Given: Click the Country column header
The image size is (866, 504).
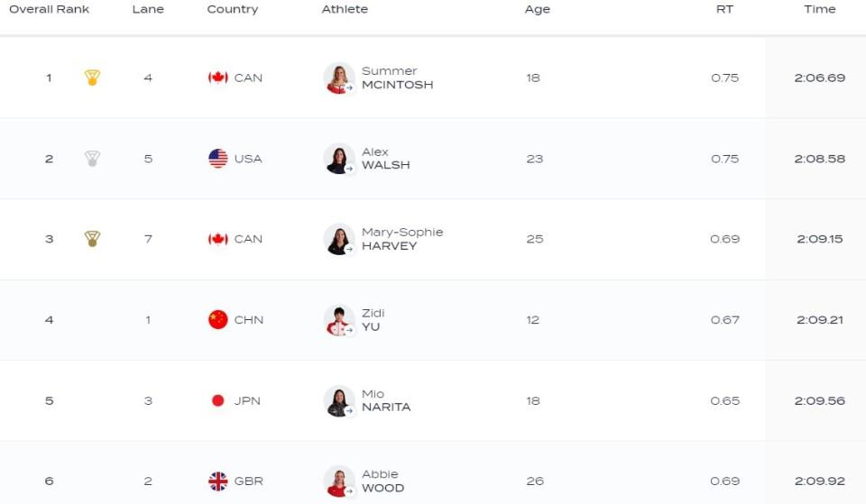Looking at the screenshot, I should (x=233, y=9).
